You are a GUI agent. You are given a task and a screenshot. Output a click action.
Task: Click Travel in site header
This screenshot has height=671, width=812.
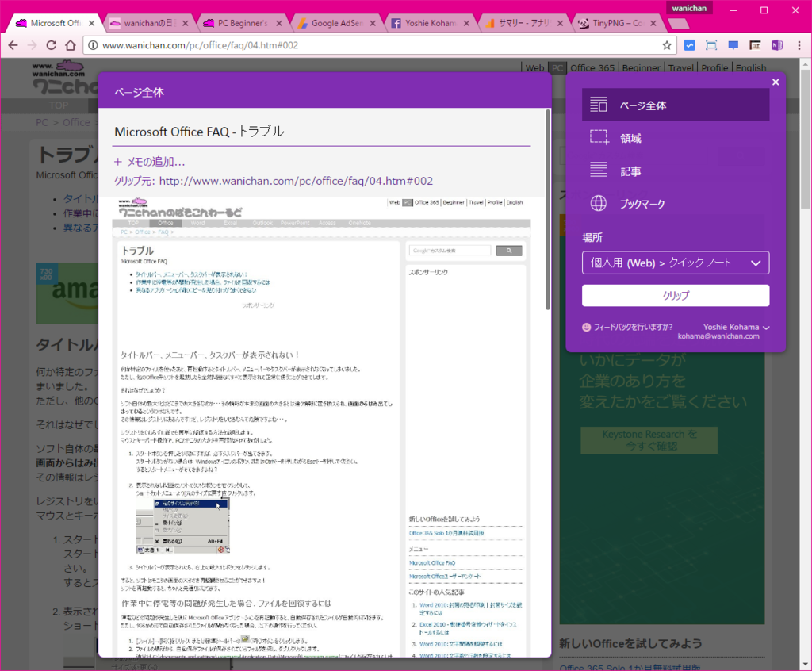click(680, 68)
